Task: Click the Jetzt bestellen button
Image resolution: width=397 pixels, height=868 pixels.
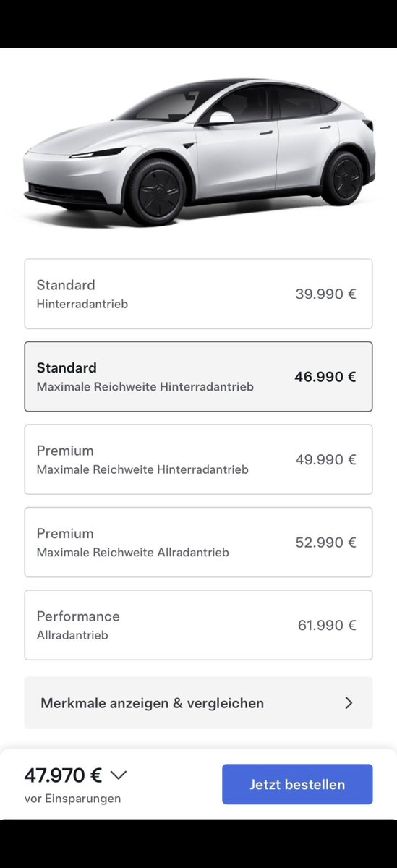Action: [297, 784]
